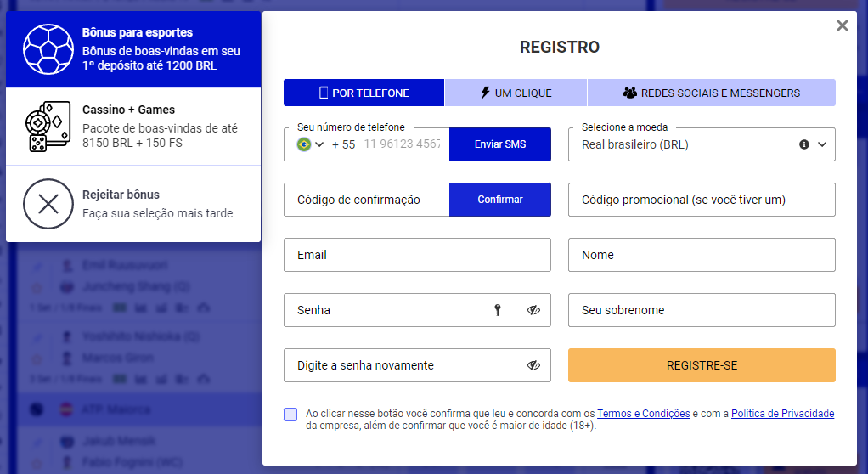Show password in Senha field
The height and width of the screenshot is (474, 868).
point(533,310)
